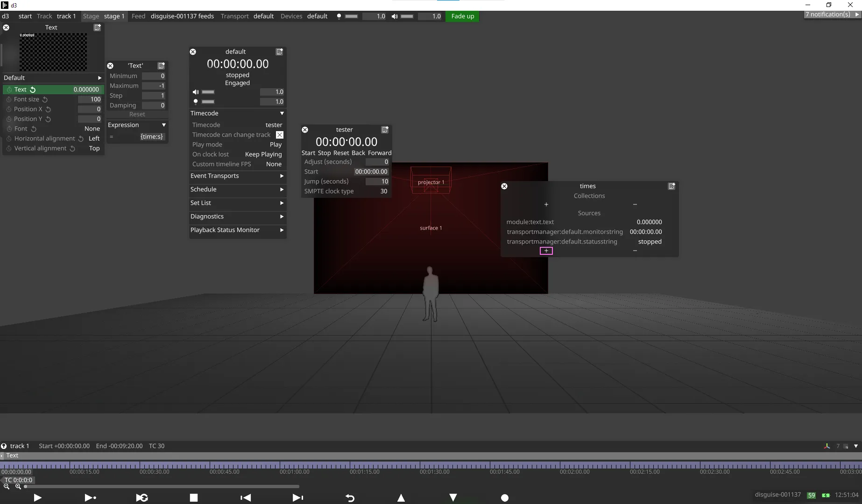Expand the Playback Status Monitor section

(237, 230)
